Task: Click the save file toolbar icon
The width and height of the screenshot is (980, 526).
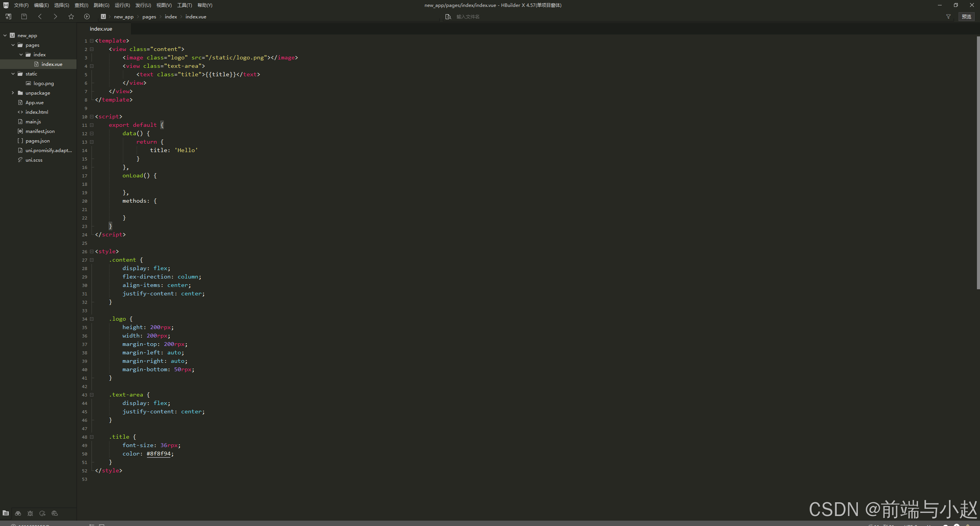Action: [24, 16]
